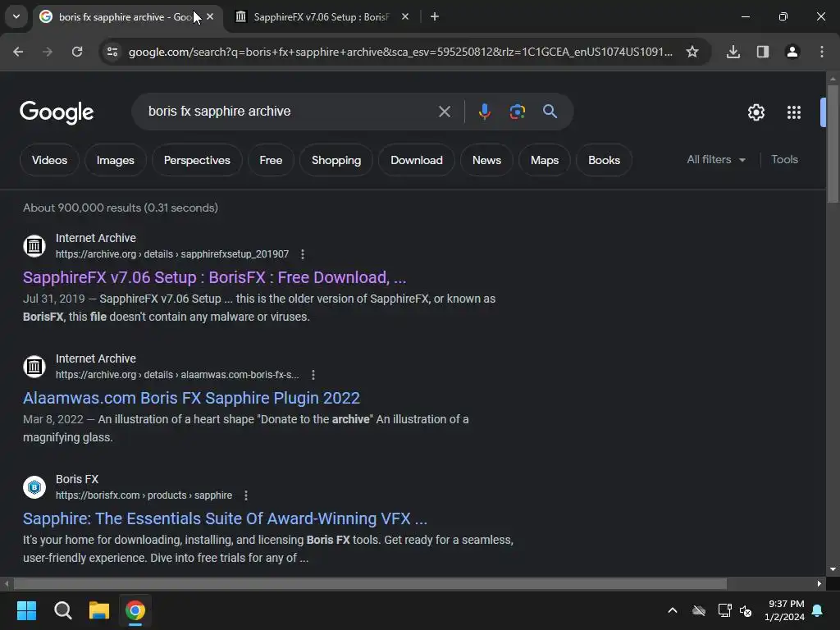Image resolution: width=840 pixels, height=630 pixels.
Task: Click archive.org alaamwas.com-boris-fx URL
Action: [x=177, y=375]
